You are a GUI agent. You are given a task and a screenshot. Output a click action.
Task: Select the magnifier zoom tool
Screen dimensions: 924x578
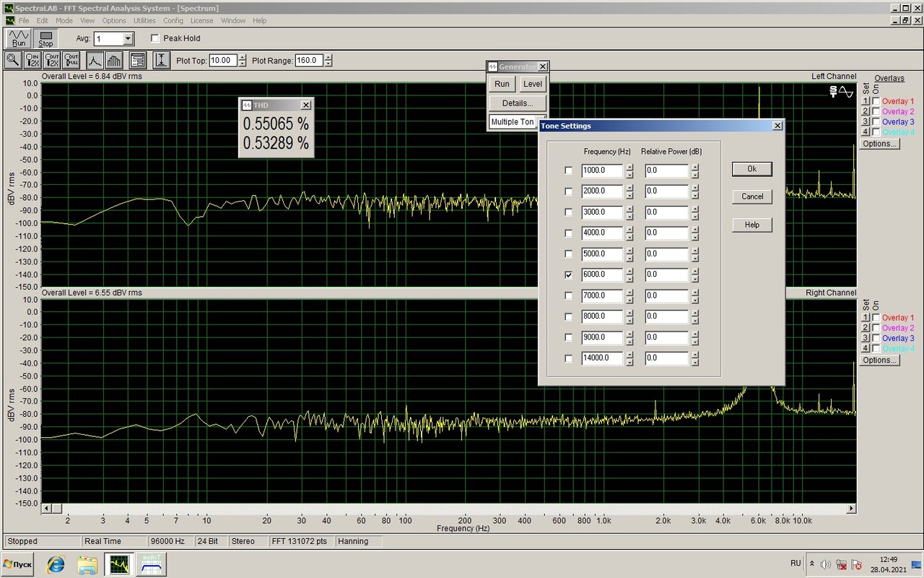13,60
